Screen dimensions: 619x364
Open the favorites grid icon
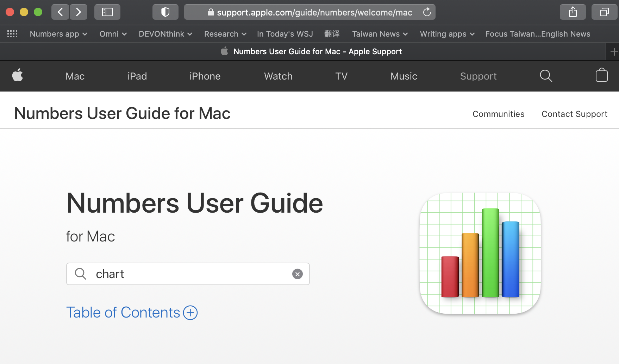tap(12, 34)
